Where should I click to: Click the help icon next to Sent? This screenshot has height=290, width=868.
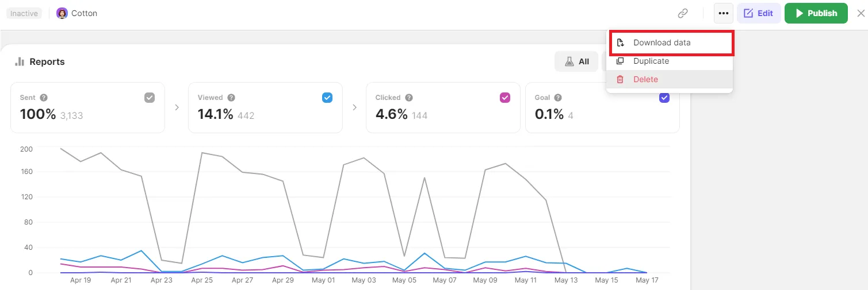(44, 98)
